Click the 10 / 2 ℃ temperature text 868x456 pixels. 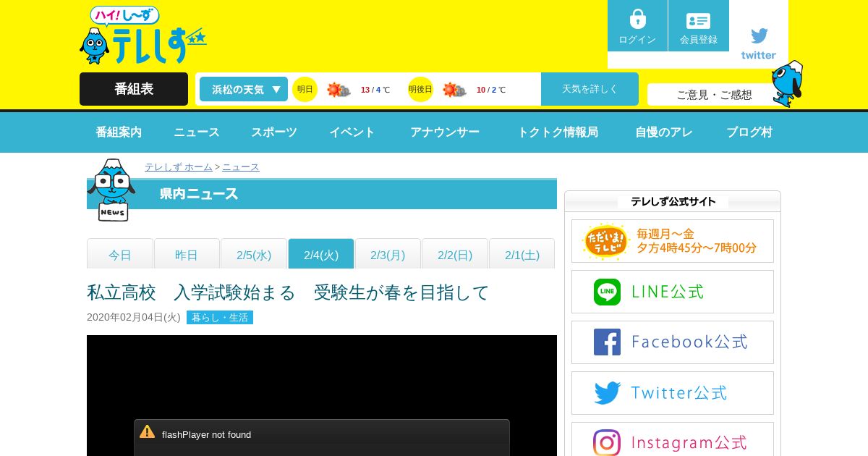pyautogui.click(x=491, y=90)
